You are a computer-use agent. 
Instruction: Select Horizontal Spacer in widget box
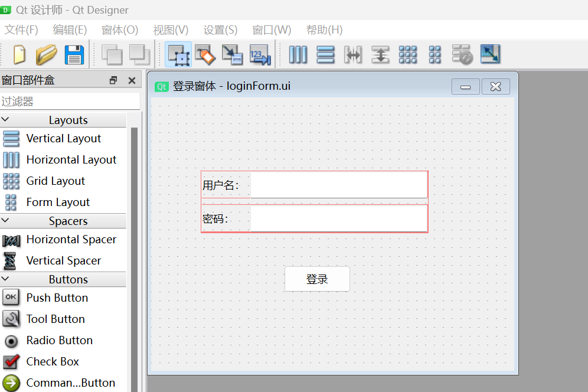63,239
